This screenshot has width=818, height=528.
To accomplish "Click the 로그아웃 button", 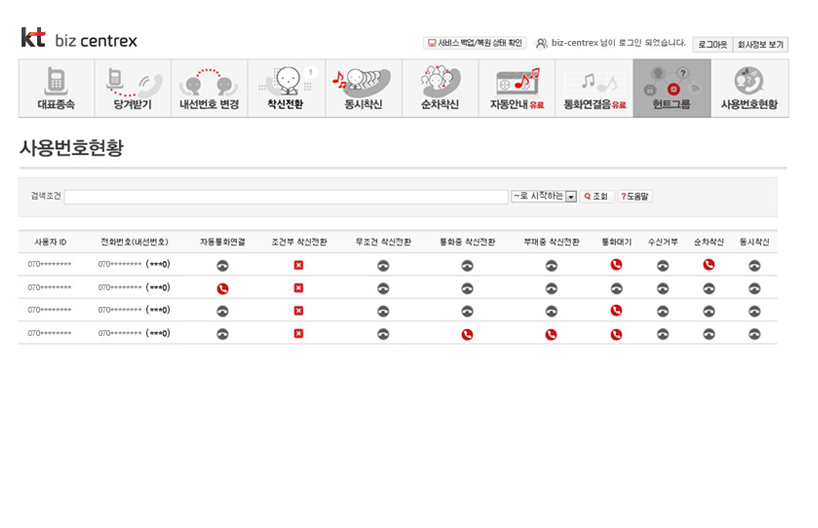I will click(x=712, y=45).
